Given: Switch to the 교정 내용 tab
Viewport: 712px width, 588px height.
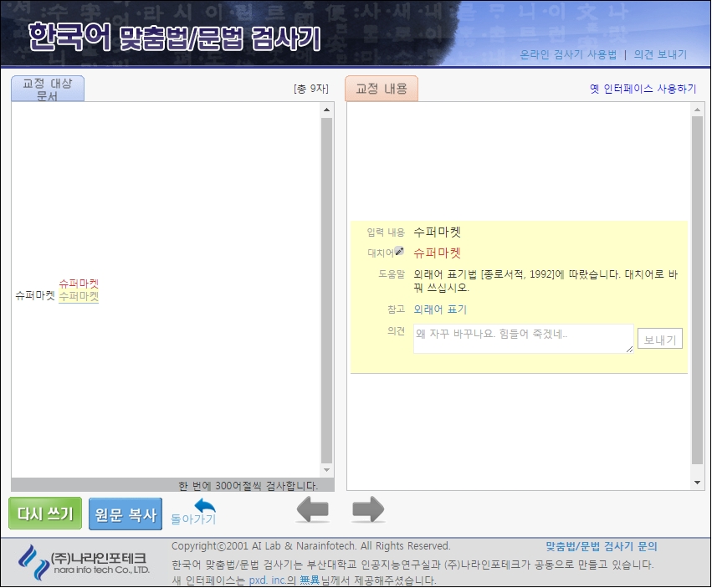Looking at the screenshot, I should click(x=381, y=89).
